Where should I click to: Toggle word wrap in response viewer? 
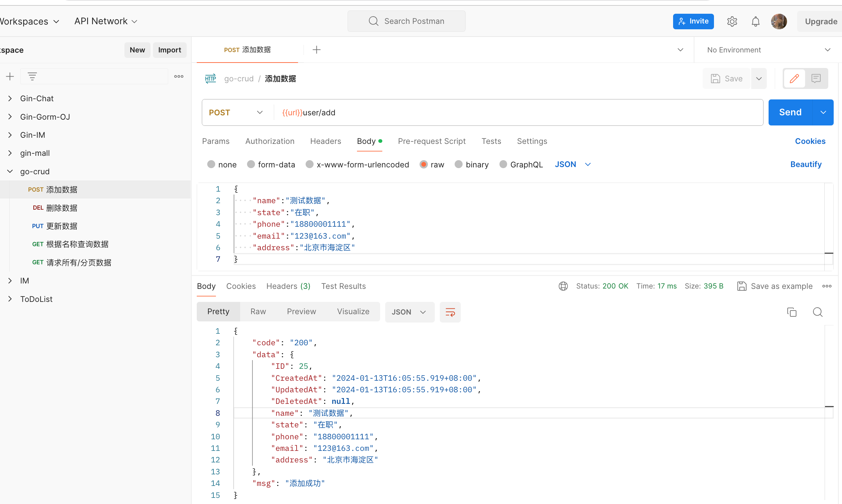click(450, 312)
